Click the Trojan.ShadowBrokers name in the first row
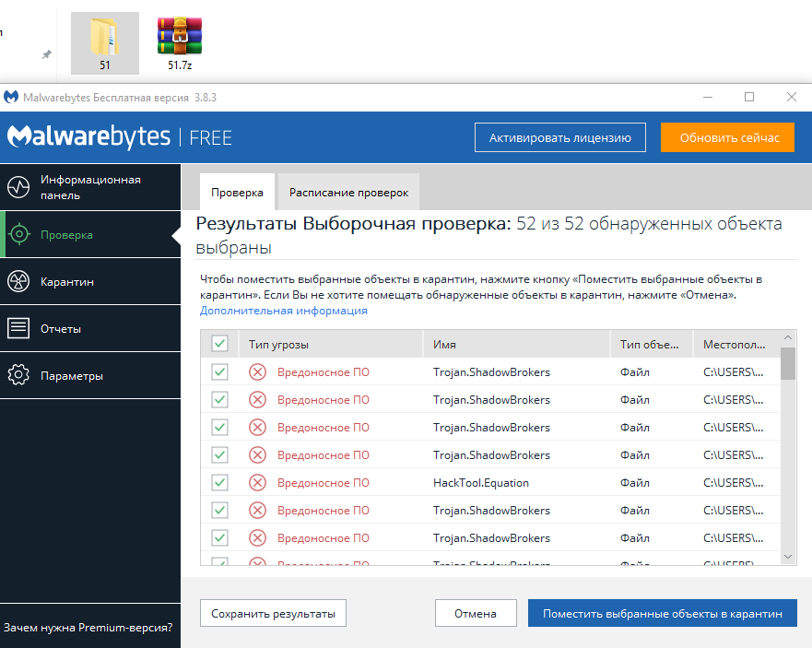The height and width of the screenshot is (648, 812). [491, 371]
